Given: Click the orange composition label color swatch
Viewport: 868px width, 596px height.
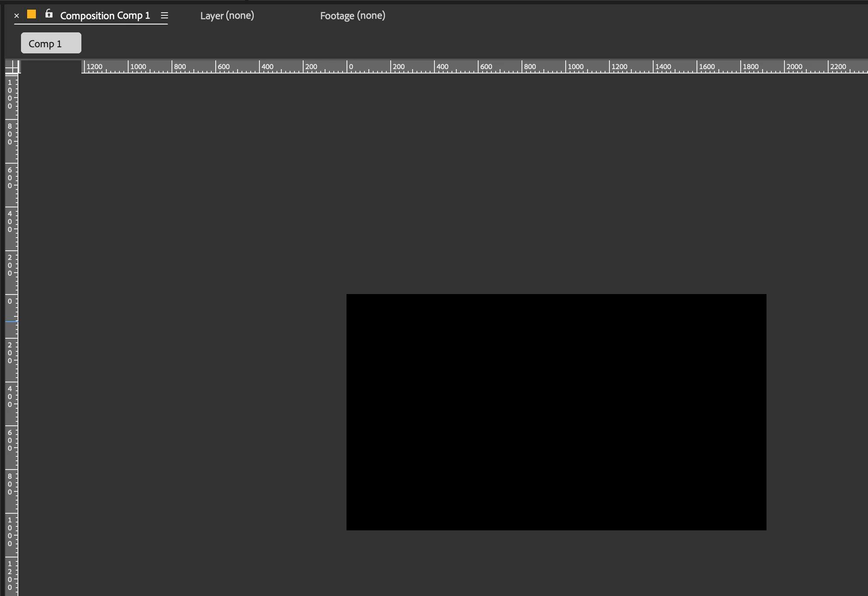Looking at the screenshot, I should point(31,14).
